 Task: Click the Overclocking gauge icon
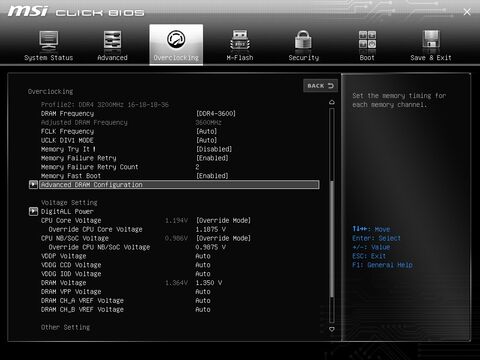(x=176, y=39)
